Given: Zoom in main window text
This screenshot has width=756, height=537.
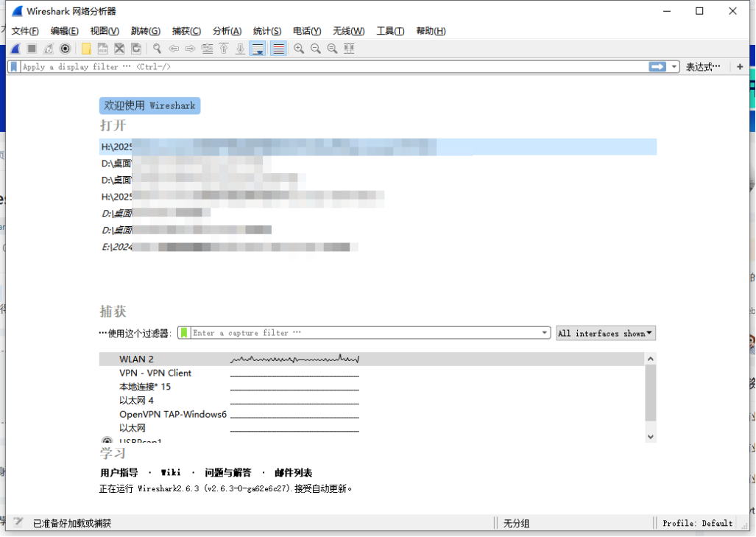Looking at the screenshot, I should [x=299, y=49].
